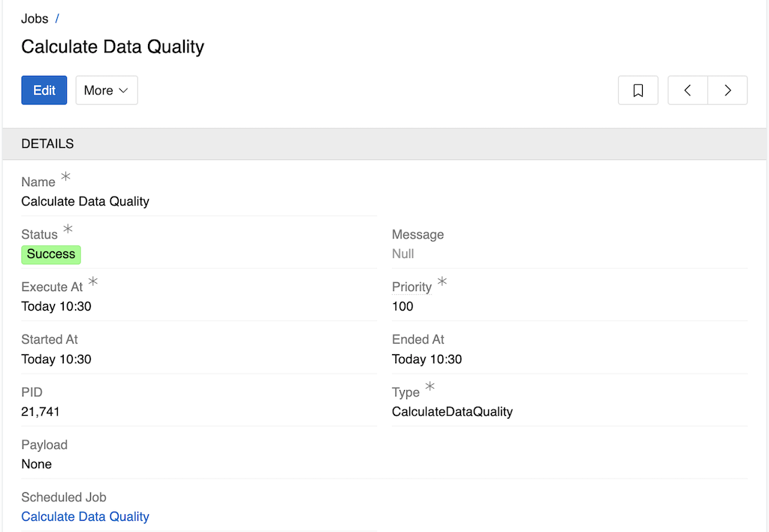Click the green Success status badge
This screenshot has width=769, height=532.
click(x=51, y=254)
